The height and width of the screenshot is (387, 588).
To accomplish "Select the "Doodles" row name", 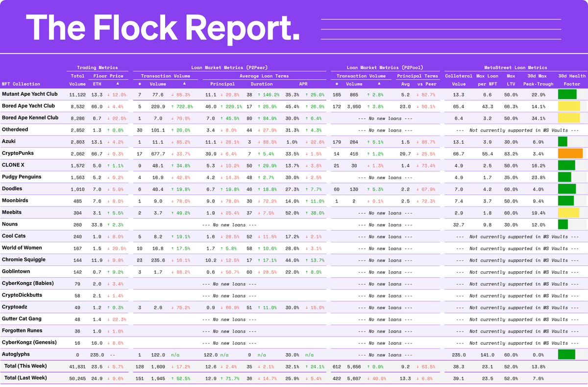I will click(12, 188).
